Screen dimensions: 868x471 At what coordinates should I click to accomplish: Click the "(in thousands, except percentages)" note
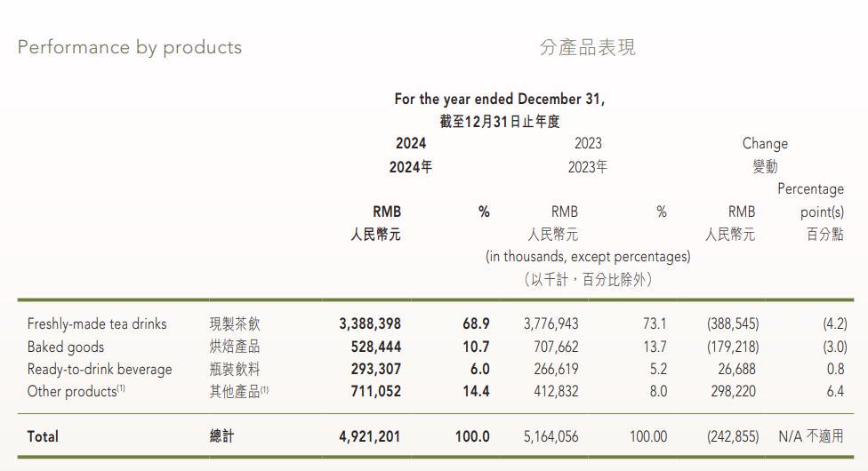click(588, 256)
